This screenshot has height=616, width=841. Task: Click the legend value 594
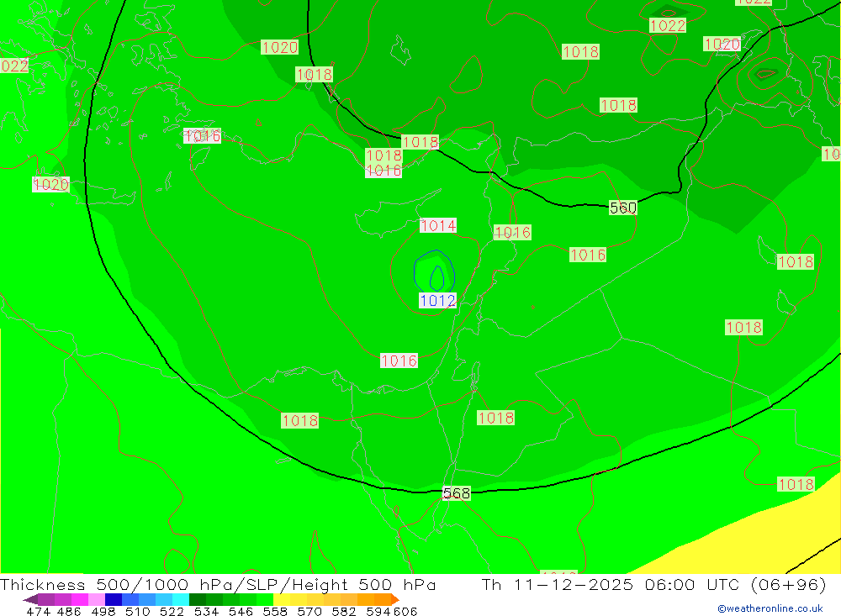pos(378,611)
